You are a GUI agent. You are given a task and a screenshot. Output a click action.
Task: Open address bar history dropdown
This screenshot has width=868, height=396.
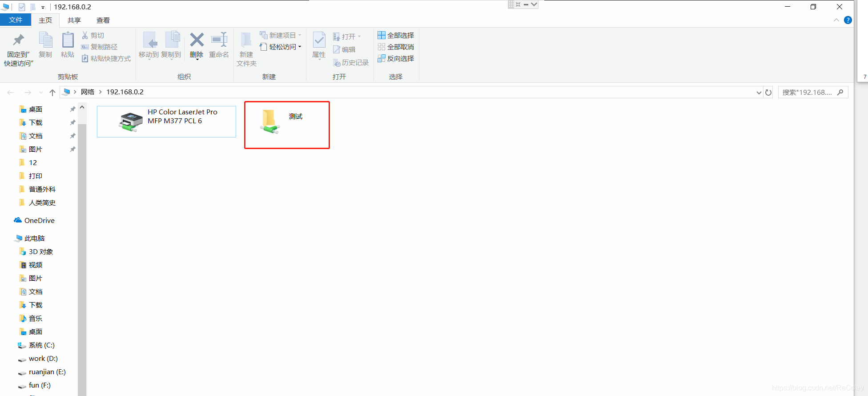click(759, 93)
